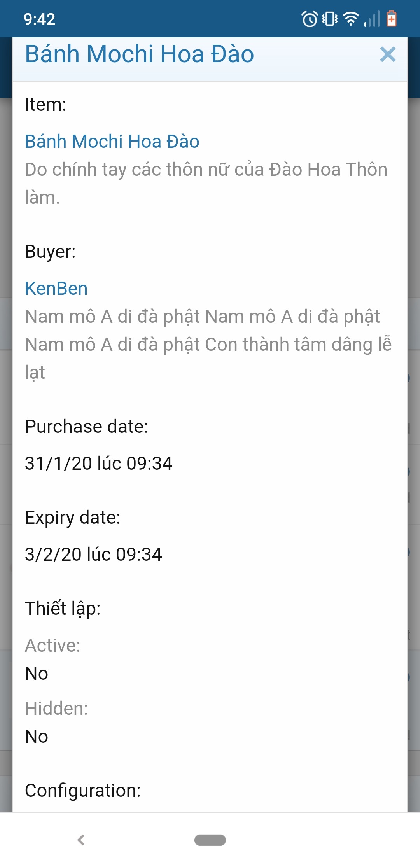The height and width of the screenshot is (868, 420).
Task: Tap the Active setting's No value
Action: (x=37, y=673)
